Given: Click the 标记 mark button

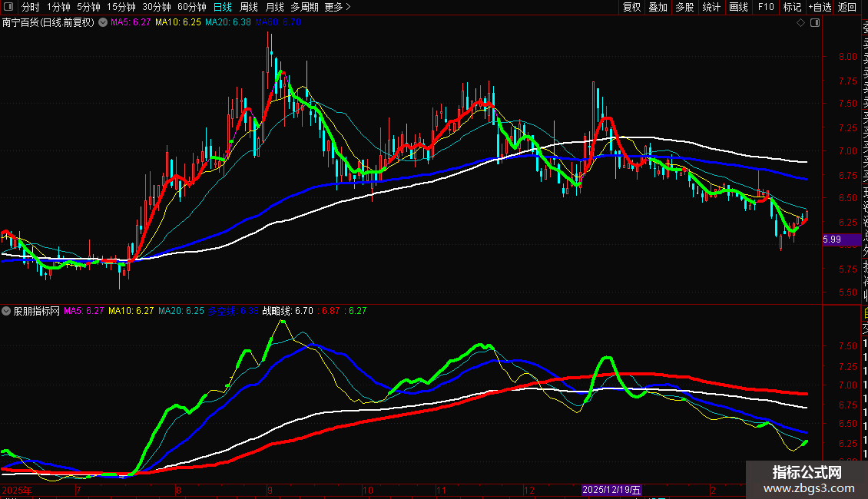Looking at the screenshot, I should click(792, 7).
